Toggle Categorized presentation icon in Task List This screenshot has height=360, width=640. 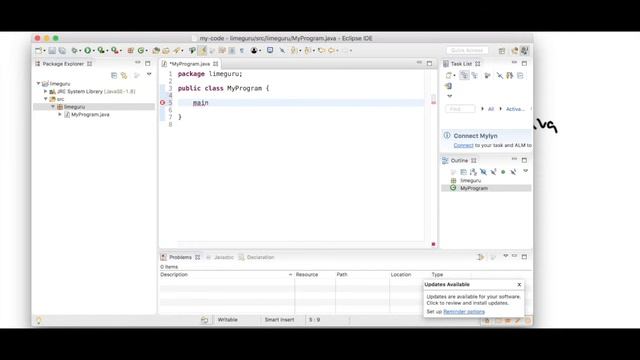pos(464,76)
